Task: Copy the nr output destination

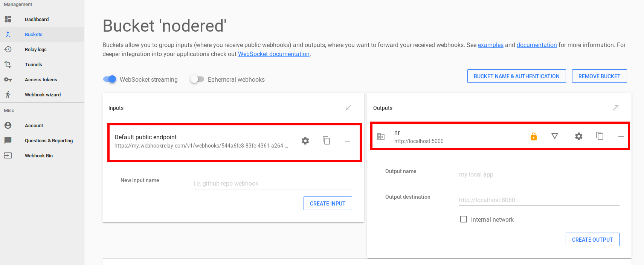Action: pos(600,136)
